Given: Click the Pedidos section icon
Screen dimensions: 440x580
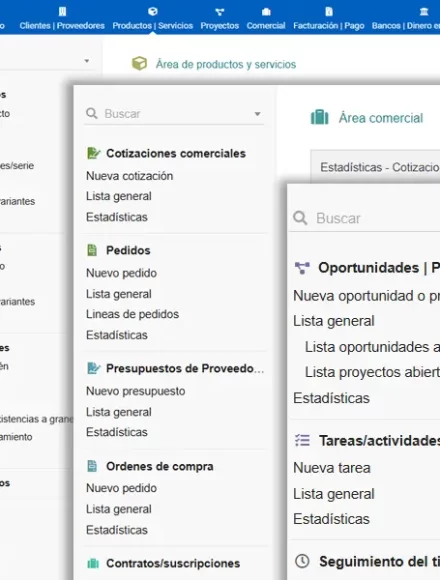Looking at the screenshot, I should [92, 250].
